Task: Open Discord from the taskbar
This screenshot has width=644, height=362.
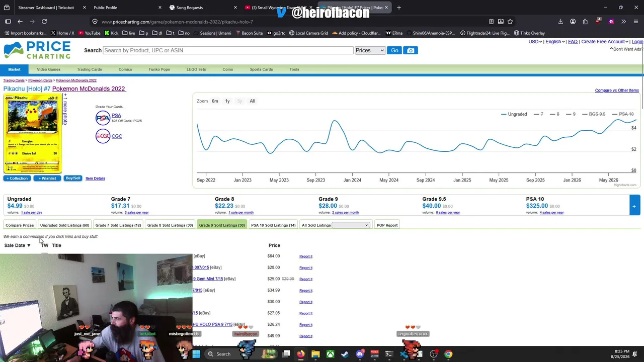Action: pos(360,354)
